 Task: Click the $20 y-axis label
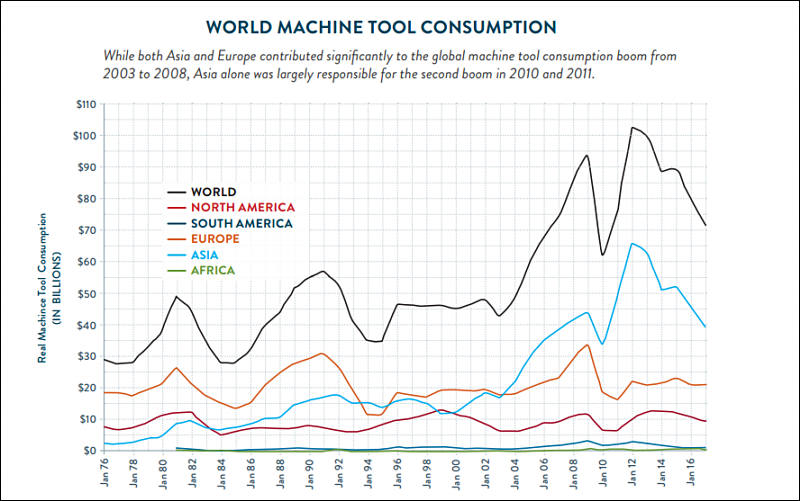pos(87,388)
